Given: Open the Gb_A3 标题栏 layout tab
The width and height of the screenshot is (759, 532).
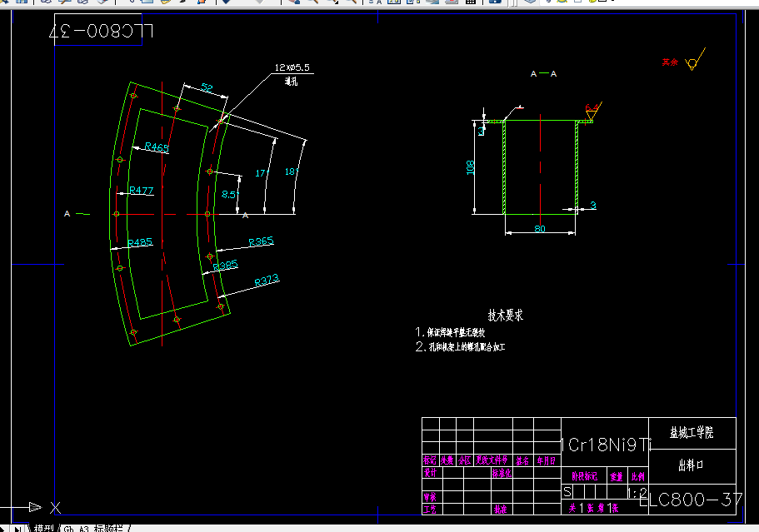Looking at the screenshot, I should pyautogui.click(x=94, y=528).
